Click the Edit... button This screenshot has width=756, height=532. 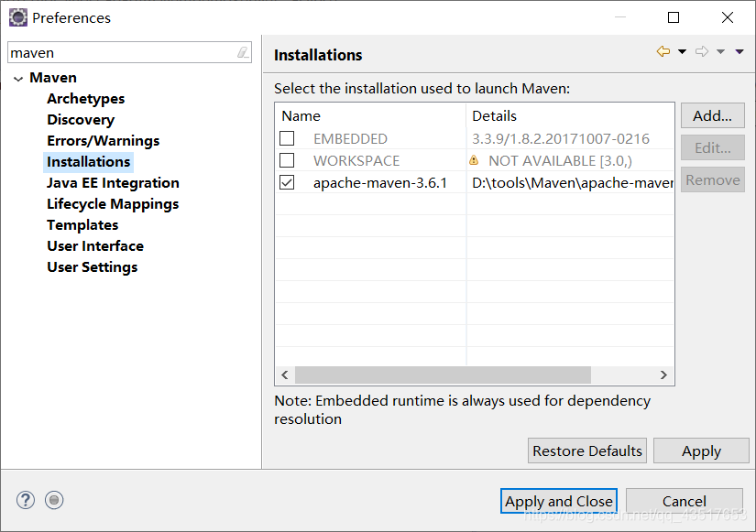pyautogui.click(x=713, y=147)
